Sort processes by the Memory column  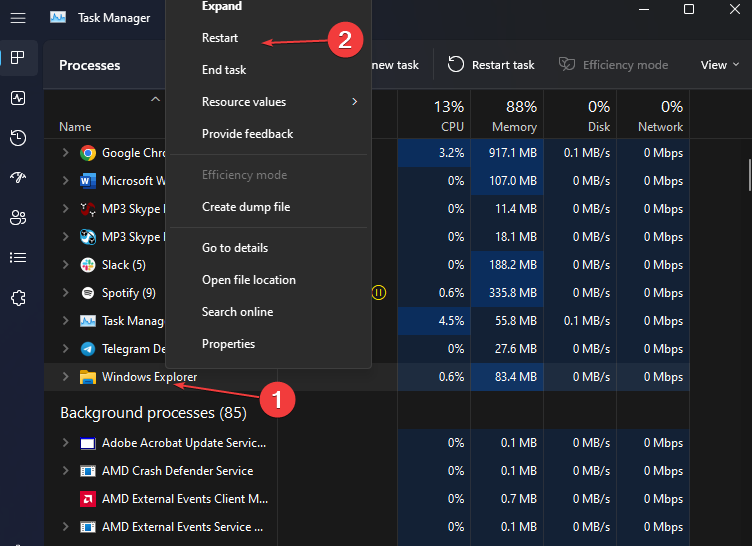pyautogui.click(x=515, y=116)
